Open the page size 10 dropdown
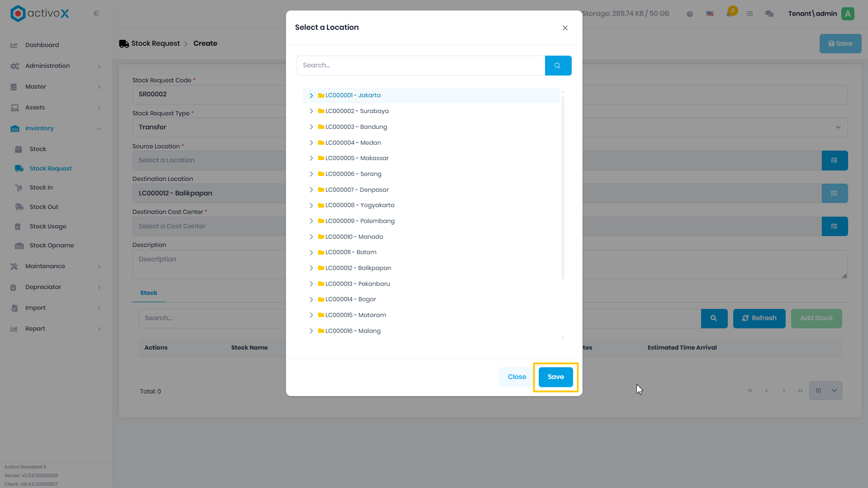Viewport: 868px width, 488px height. 825,391
